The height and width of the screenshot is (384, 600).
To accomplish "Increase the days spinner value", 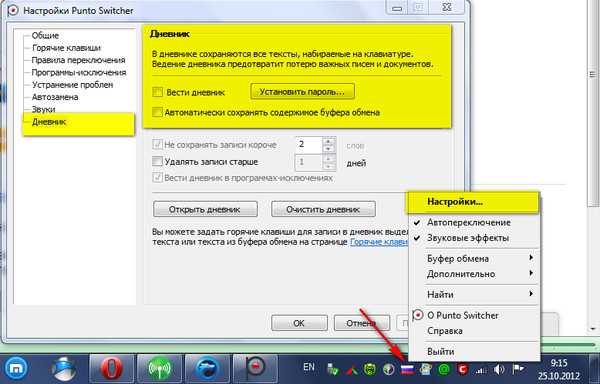I will (x=328, y=158).
